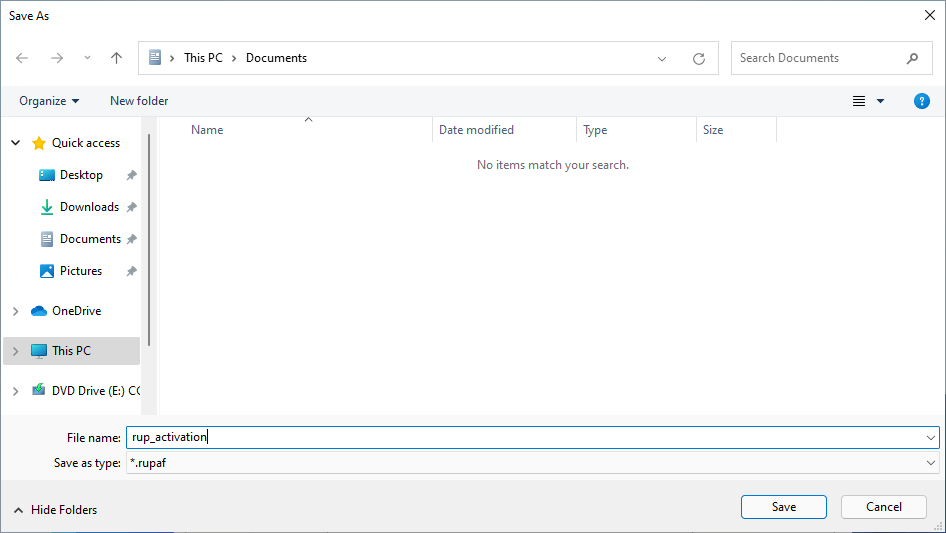Open Desktop in Quick access
The image size is (946, 533).
coord(81,175)
